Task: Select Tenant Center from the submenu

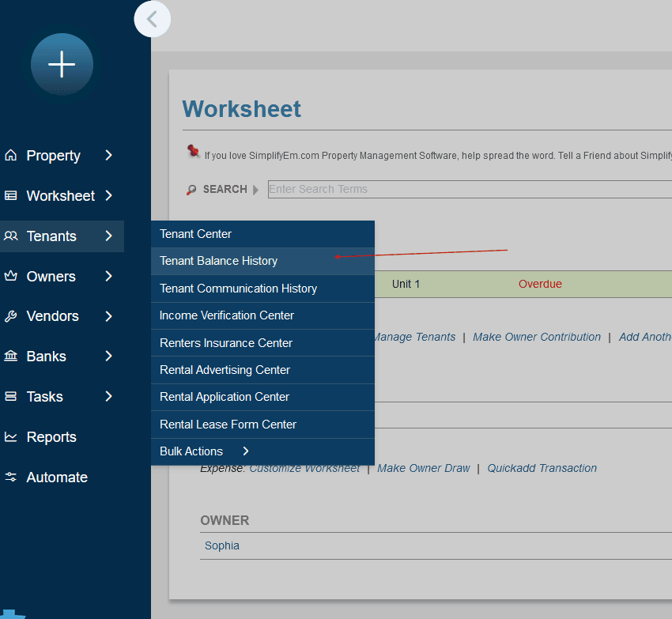Action: pos(195,234)
